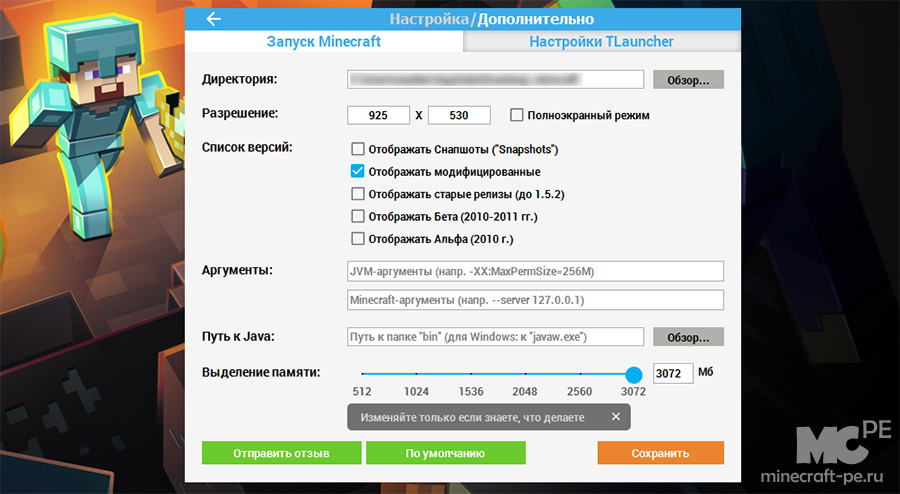Check Отображать Альфа (2010 г.) option
900x494 pixels.
pos(358,239)
